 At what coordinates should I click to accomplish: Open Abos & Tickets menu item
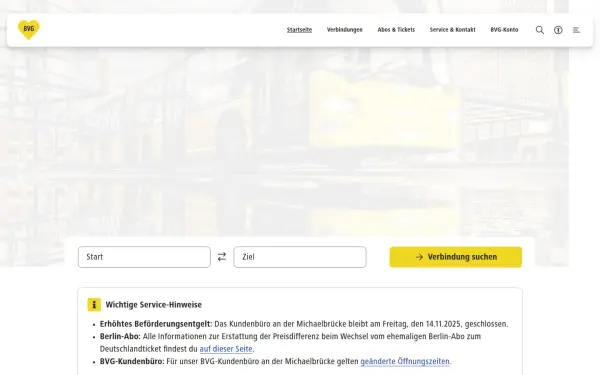[396, 29]
